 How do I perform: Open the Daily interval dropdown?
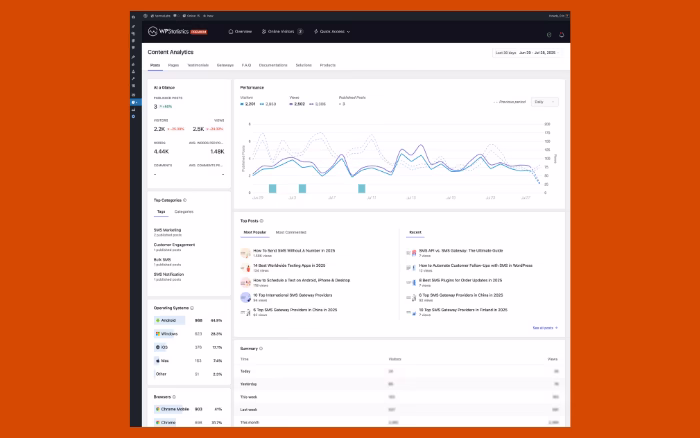pos(545,102)
